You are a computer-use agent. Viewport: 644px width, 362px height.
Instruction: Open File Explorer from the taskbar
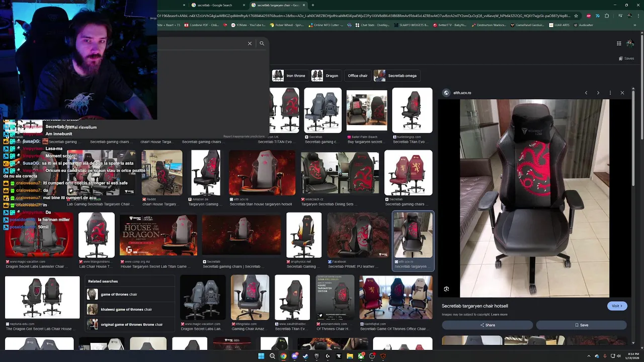point(350,356)
